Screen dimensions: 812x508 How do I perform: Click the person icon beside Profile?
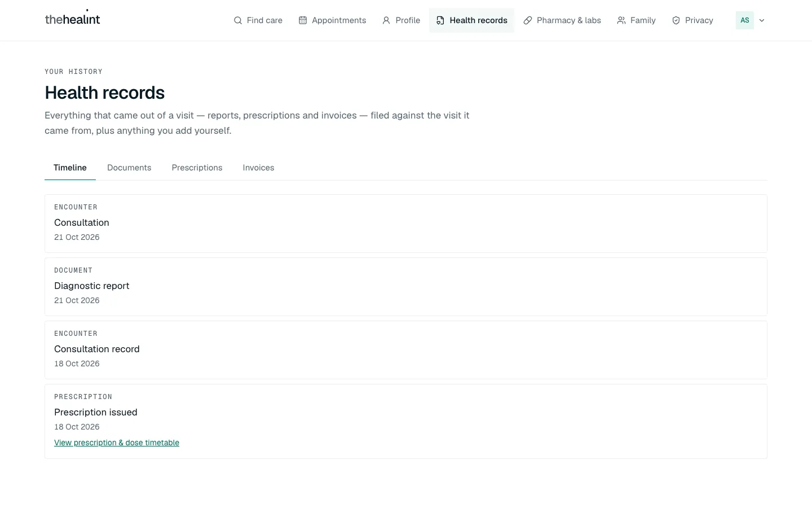pos(386,20)
